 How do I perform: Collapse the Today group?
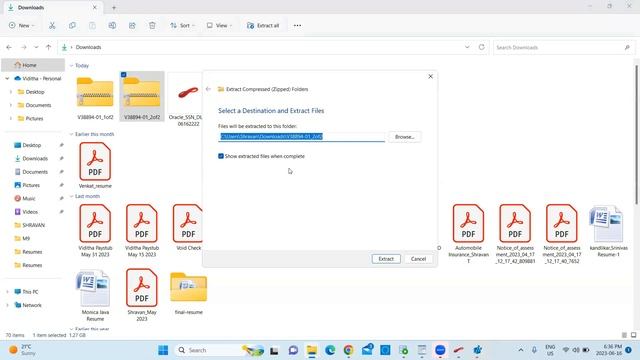[x=71, y=65]
